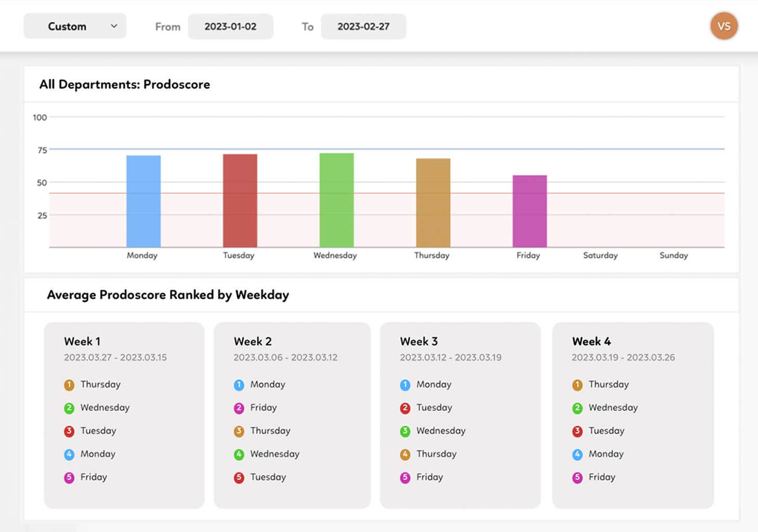Click the Sunday axis label

pyautogui.click(x=674, y=255)
